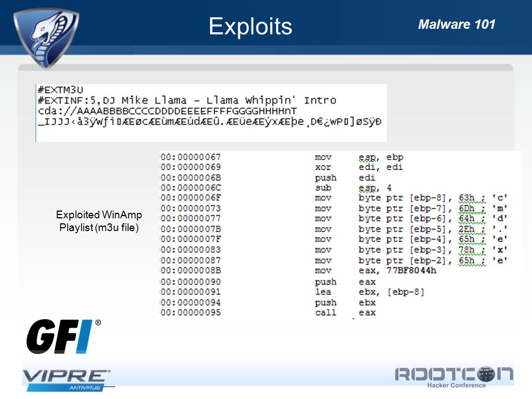Screen dimensions: 532x399
Task: Click the "Exploited WinAmp" caption text
Action: click(x=99, y=215)
